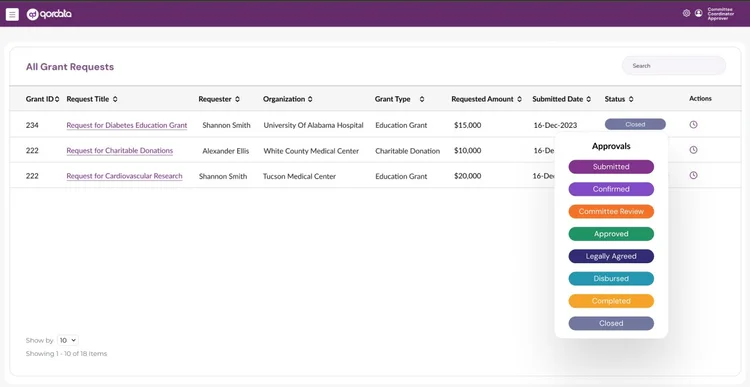Select the Committee Review status pill
The width and height of the screenshot is (750, 387).
(x=611, y=211)
